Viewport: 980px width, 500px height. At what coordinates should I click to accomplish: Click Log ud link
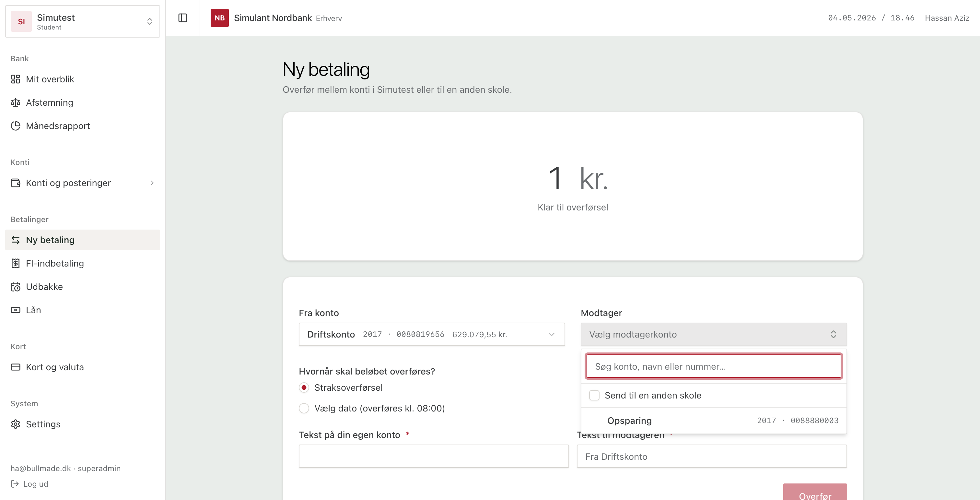tap(30, 484)
